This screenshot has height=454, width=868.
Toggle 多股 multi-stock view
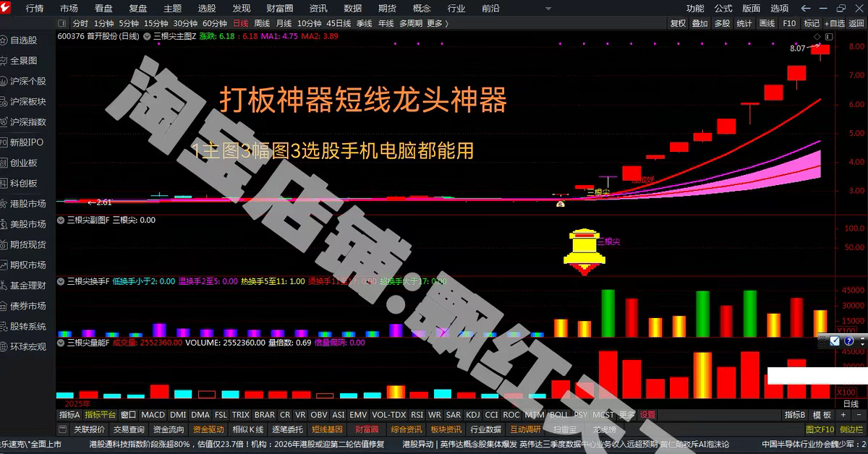tap(722, 23)
